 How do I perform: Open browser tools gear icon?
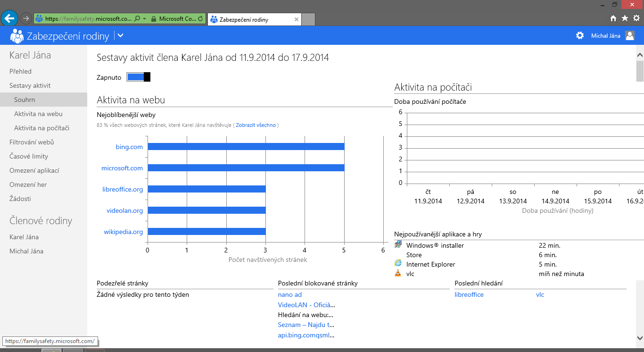coord(636,18)
